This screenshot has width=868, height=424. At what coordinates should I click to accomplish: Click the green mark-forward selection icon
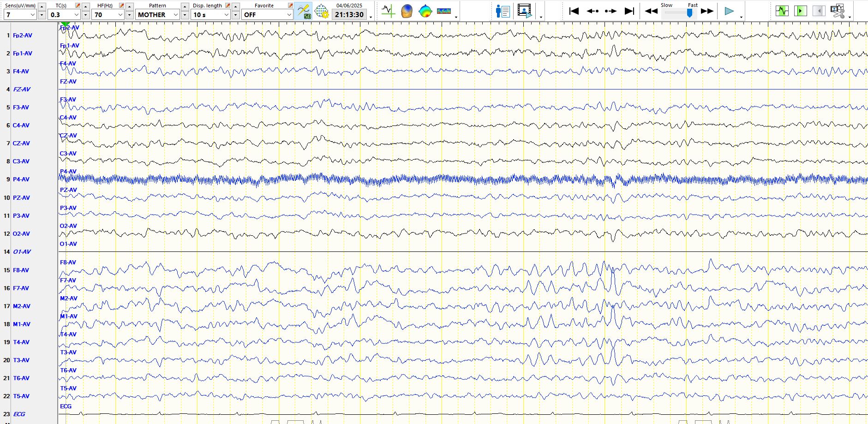click(x=801, y=11)
